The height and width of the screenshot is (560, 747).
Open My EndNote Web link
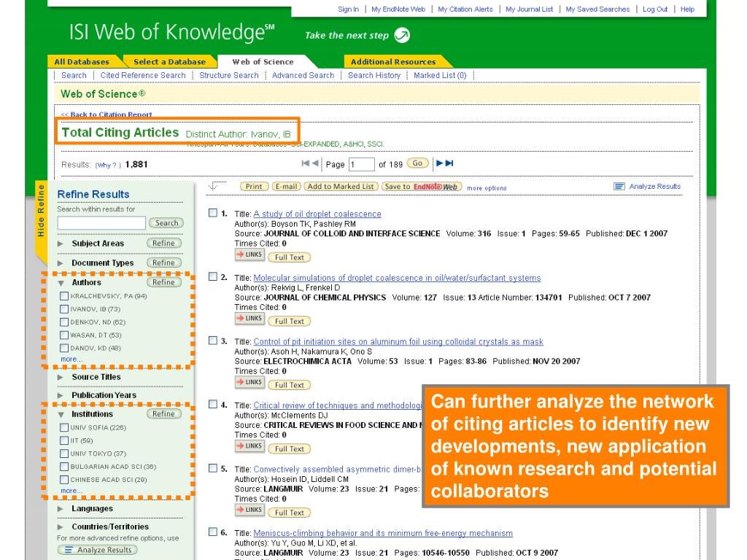[398, 9]
